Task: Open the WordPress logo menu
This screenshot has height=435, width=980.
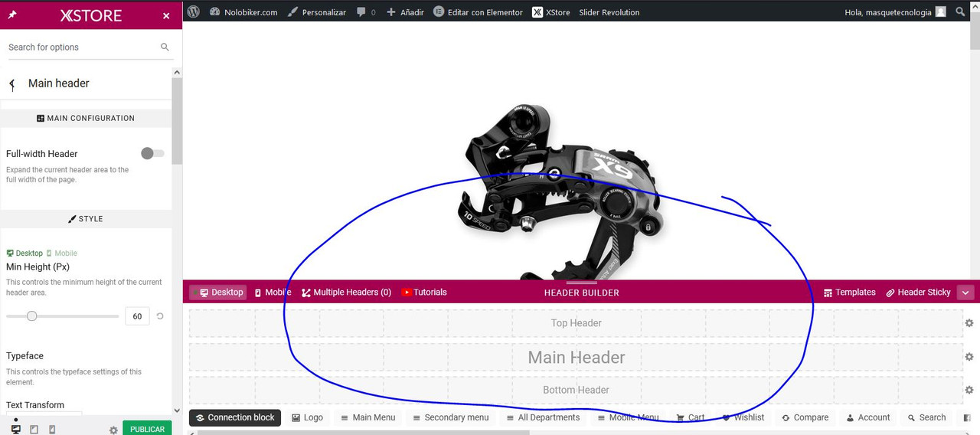Action: 194,11
